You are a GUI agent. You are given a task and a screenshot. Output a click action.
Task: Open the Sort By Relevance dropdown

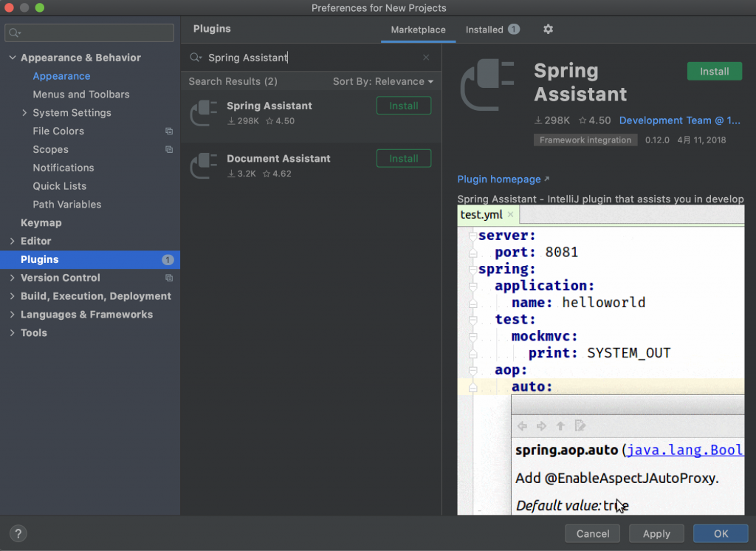click(382, 81)
